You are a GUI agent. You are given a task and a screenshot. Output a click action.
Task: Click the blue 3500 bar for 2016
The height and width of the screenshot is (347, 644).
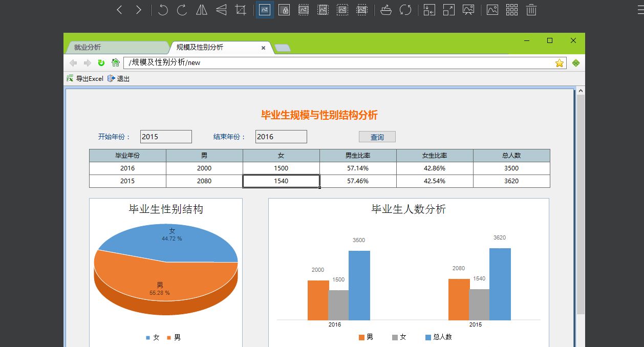359,286
